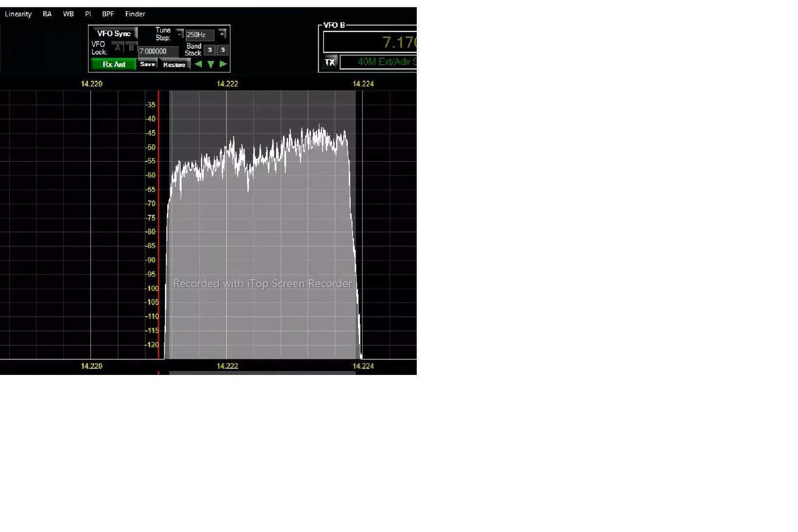Decrease tune step with minus button
The height and width of the screenshot is (532, 798).
(179, 34)
